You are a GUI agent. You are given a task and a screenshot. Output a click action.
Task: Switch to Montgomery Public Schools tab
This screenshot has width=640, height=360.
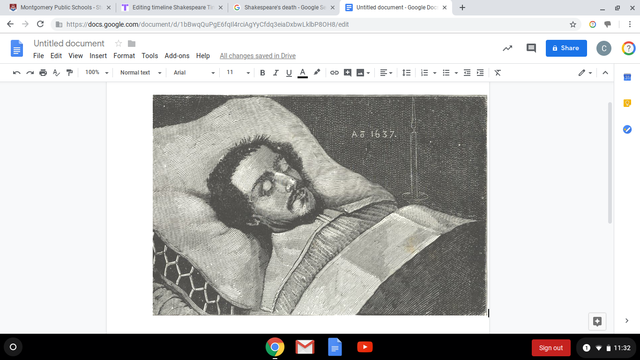click(60, 7)
